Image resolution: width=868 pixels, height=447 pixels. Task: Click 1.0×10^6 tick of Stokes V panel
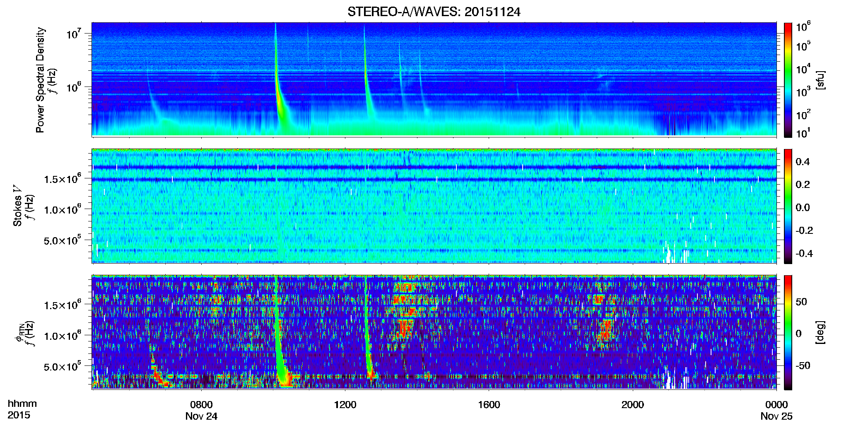[x=63, y=209]
